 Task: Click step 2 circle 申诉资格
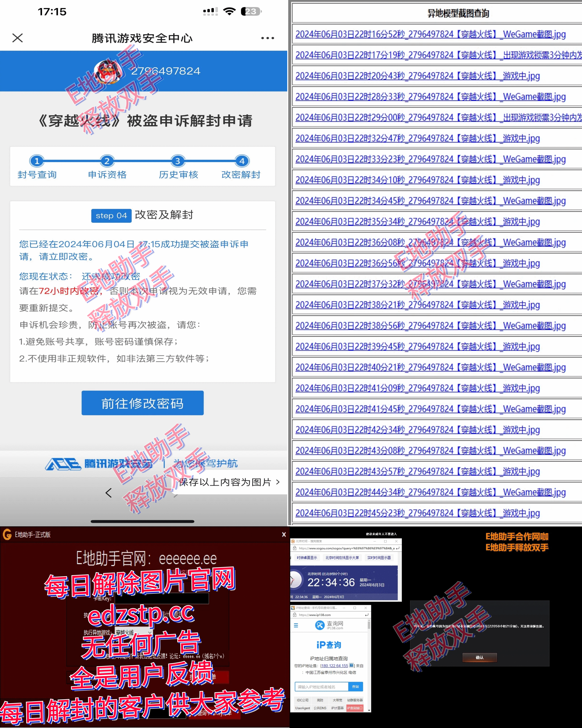(x=107, y=161)
